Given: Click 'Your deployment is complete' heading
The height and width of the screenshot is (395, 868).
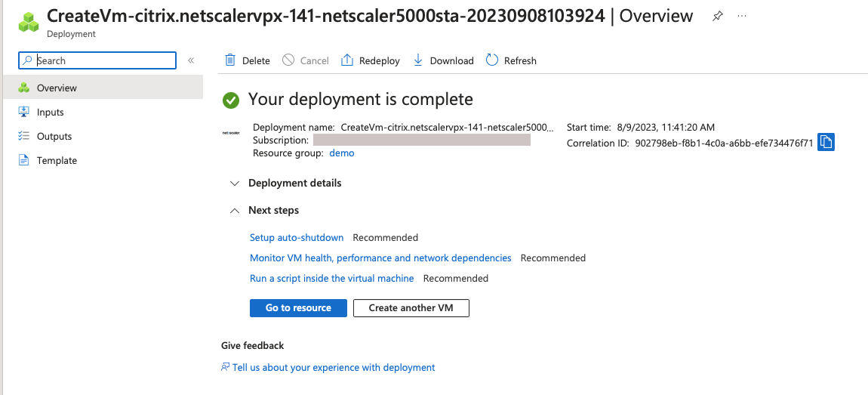Looking at the screenshot, I should point(360,100).
